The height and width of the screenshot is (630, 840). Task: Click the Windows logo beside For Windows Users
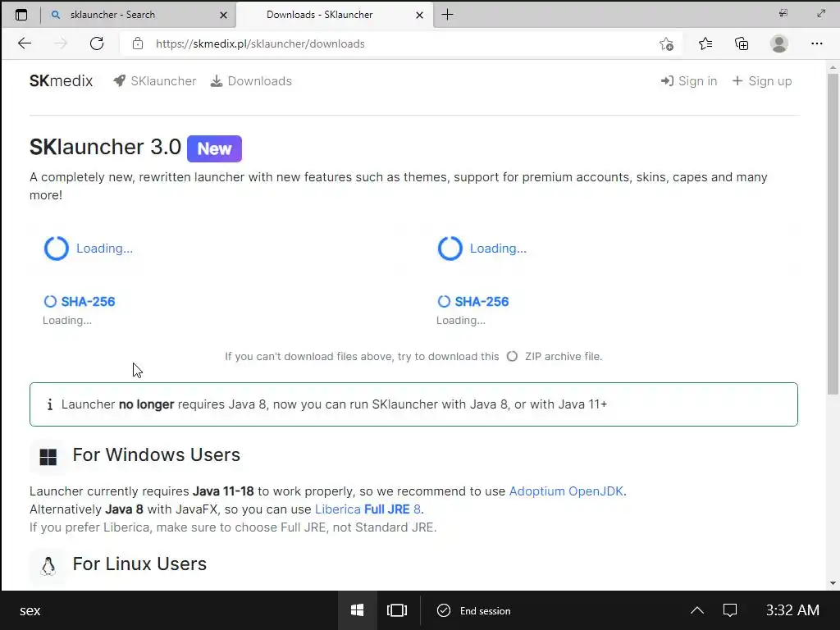click(48, 457)
